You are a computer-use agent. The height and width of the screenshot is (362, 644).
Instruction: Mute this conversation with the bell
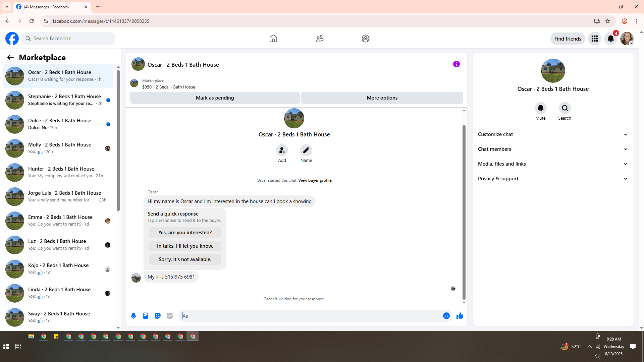pos(540,108)
